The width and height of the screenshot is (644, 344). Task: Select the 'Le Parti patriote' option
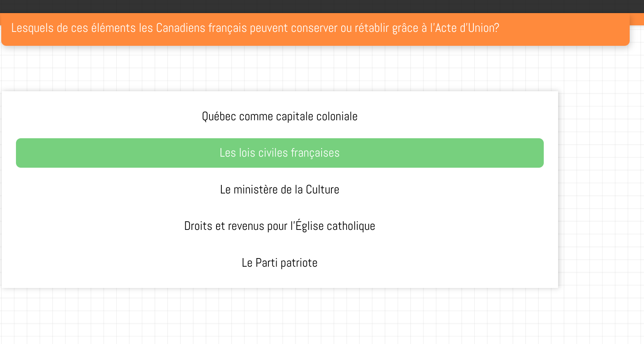(x=279, y=263)
